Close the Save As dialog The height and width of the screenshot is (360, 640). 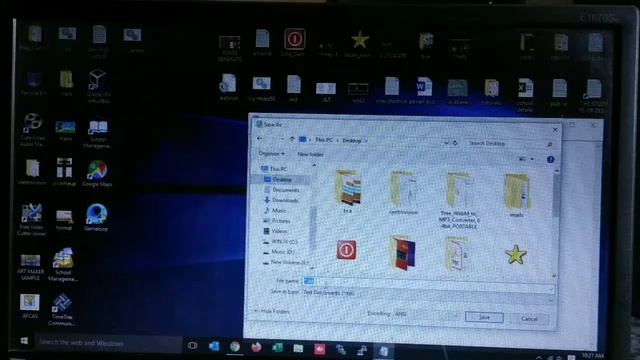tap(555, 130)
